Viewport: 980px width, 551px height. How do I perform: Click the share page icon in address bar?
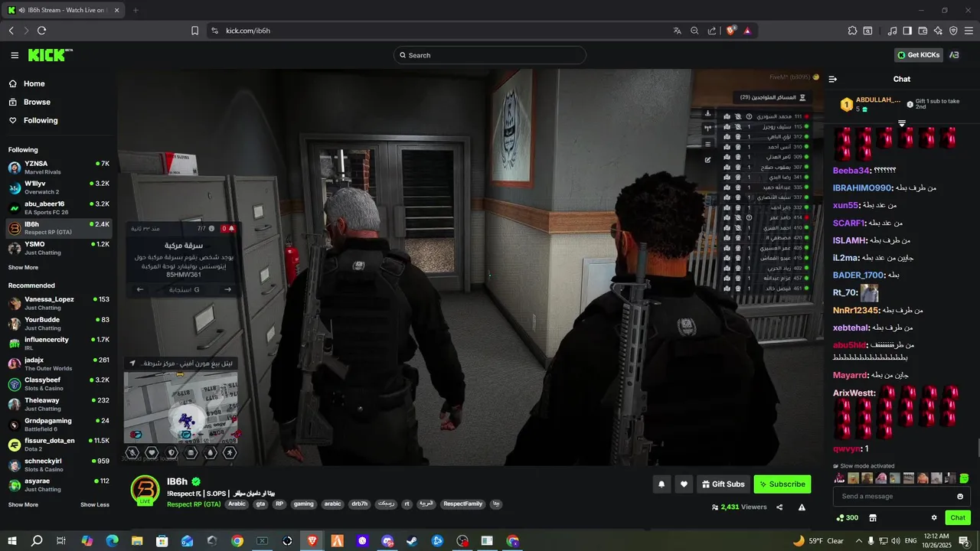pyautogui.click(x=712, y=31)
